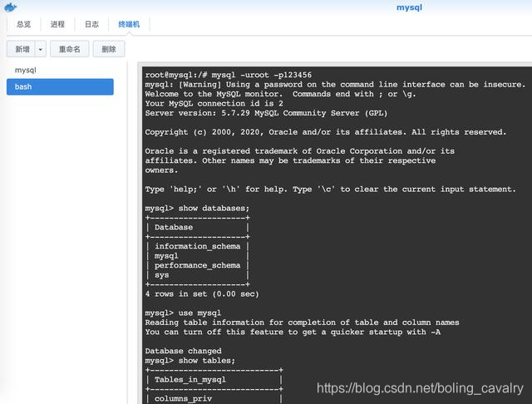Switch to the 总览 overview tab
This screenshot has width=532, height=404.
coord(23,24)
